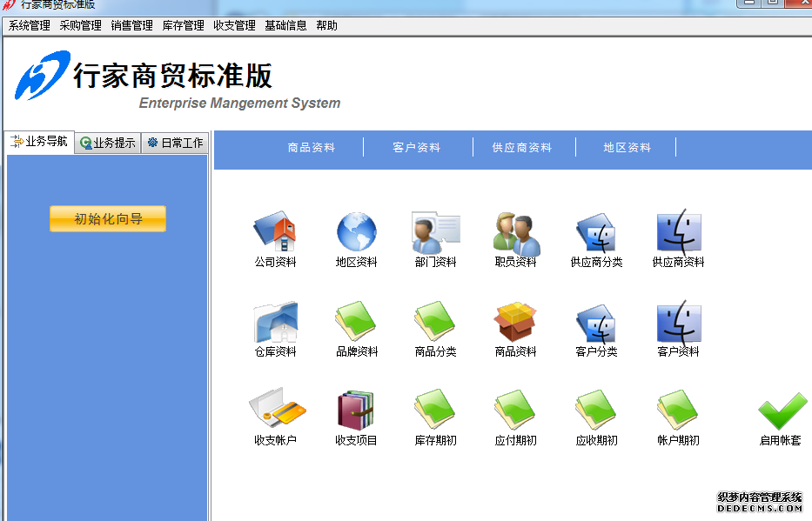Open the 公司资料 company info icon

pos(275,233)
